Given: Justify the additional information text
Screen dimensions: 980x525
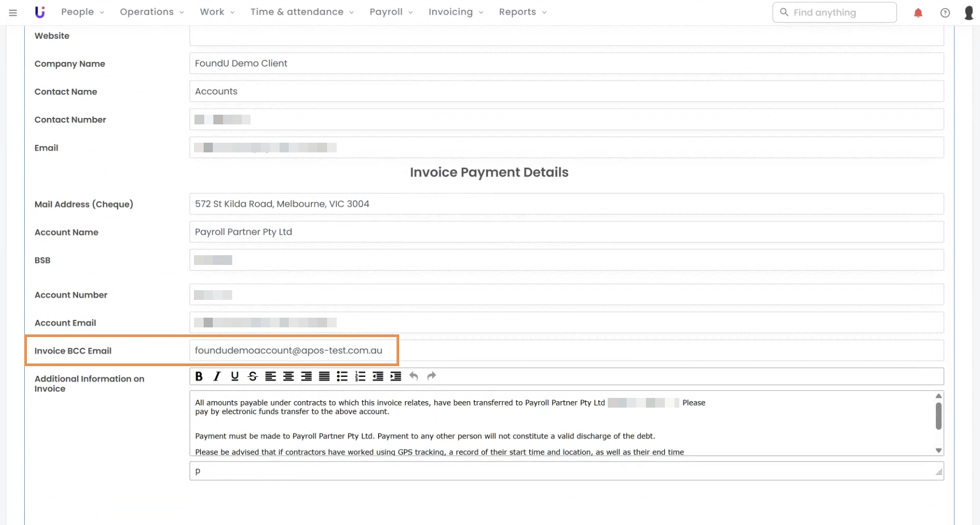Looking at the screenshot, I should point(324,376).
